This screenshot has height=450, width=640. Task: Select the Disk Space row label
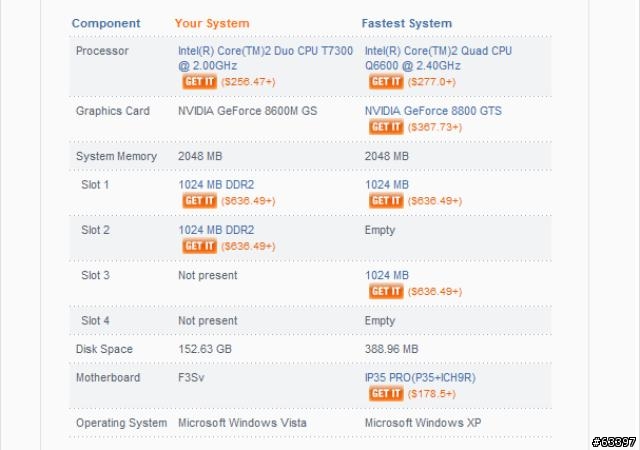104,349
